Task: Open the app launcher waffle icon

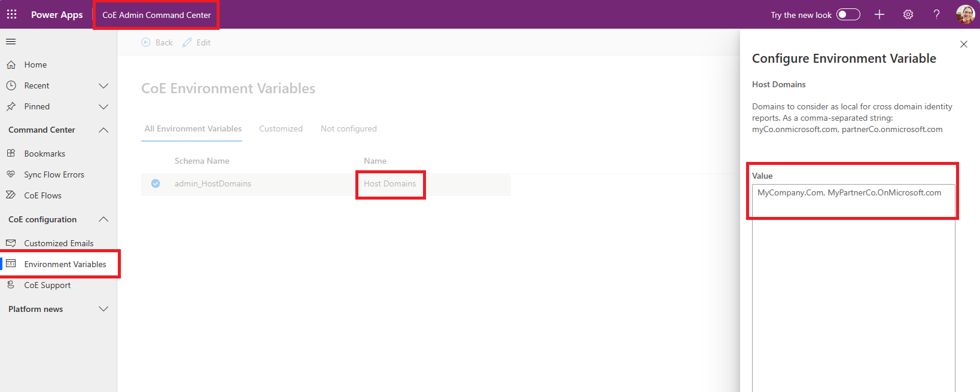Action: click(x=11, y=14)
